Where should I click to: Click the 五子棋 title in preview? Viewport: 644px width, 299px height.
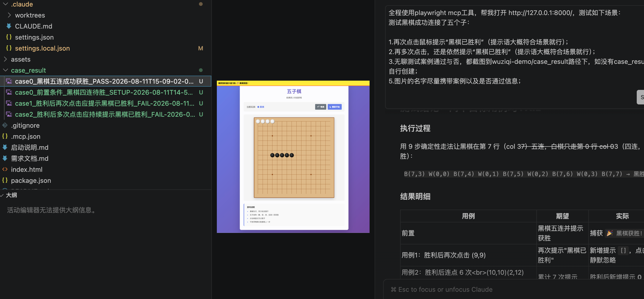pyautogui.click(x=294, y=91)
